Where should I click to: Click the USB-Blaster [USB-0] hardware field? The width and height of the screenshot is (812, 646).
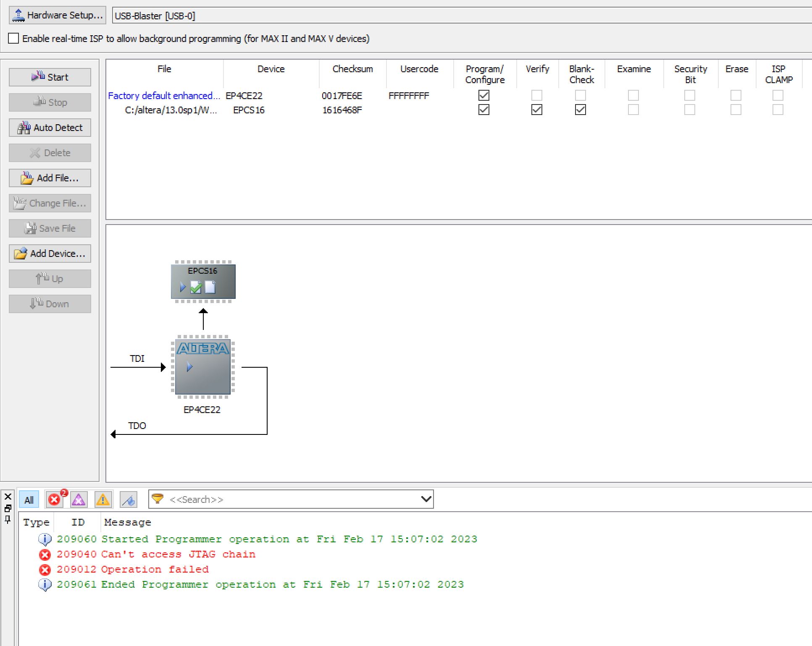462,16
